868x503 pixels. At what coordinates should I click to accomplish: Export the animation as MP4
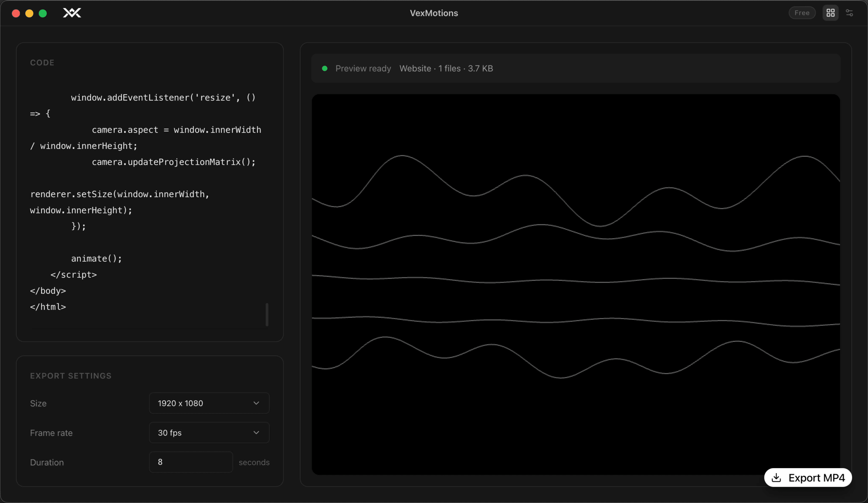[x=808, y=478]
